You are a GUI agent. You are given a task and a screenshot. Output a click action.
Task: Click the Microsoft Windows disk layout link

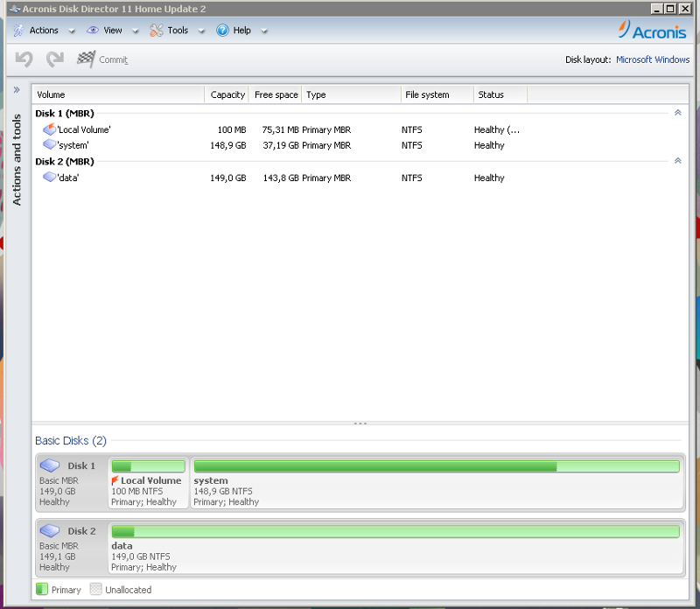coord(653,59)
